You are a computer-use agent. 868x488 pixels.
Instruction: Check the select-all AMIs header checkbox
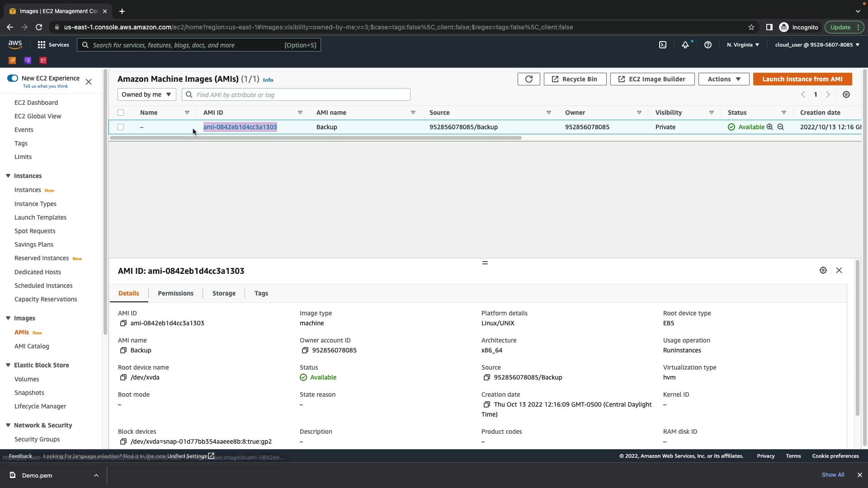coord(121,113)
